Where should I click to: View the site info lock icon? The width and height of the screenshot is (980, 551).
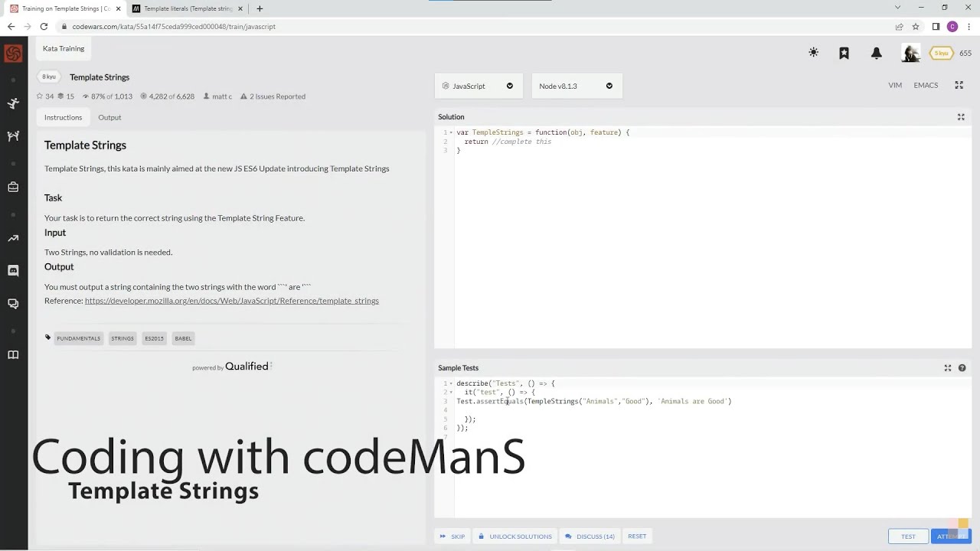tap(63, 26)
